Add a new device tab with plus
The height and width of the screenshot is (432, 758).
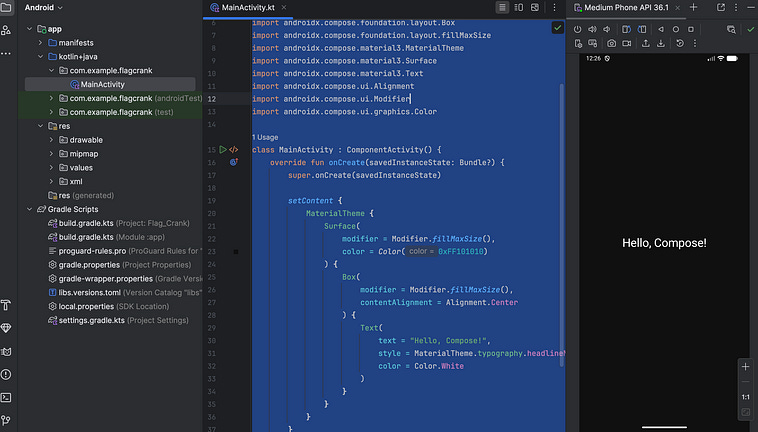(x=693, y=7)
